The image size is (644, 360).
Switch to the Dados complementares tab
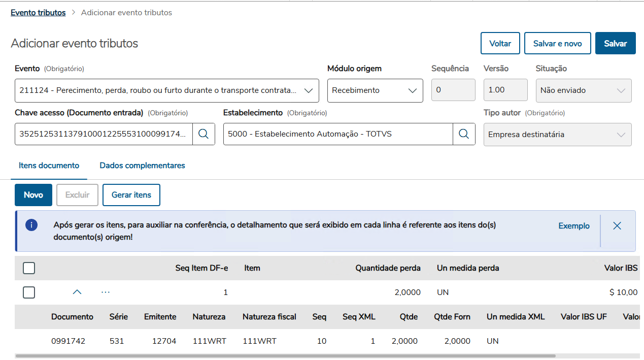click(x=142, y=166)
